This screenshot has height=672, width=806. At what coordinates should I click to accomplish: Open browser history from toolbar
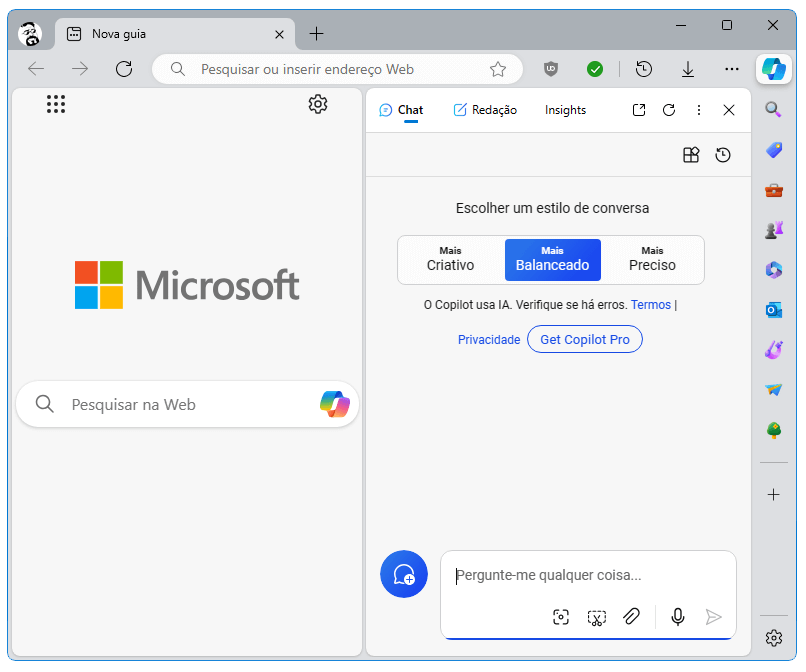(x=644, y=69)
